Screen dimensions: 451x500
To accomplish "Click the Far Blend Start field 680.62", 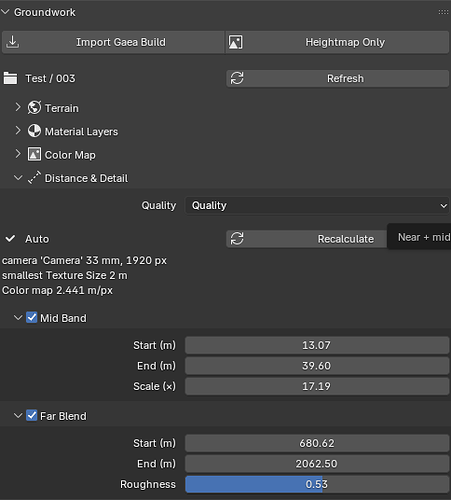I will pos(317,443).
